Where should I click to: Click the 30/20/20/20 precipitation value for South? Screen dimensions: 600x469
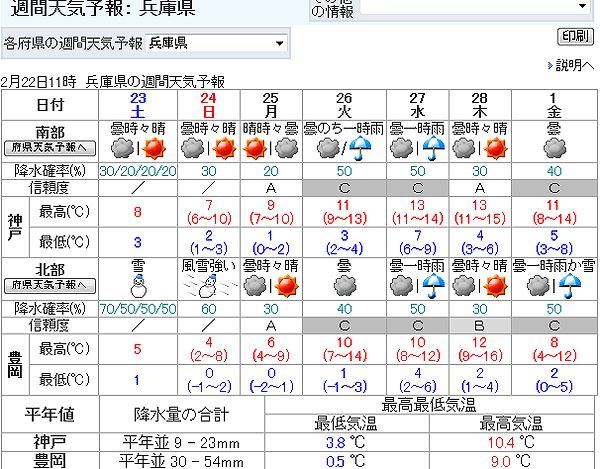pos(138,171)
